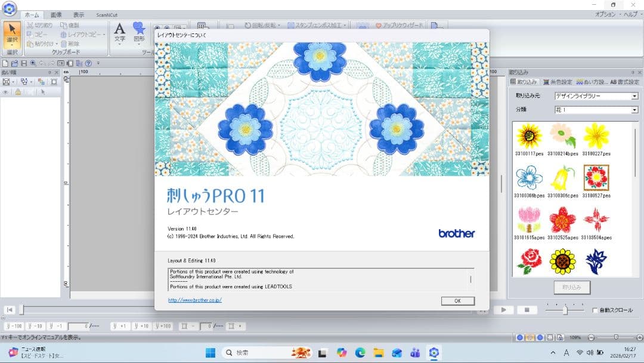Click stitch simulator position slider handle
This screenshot has height=363, width=644.
click(21, 310)
